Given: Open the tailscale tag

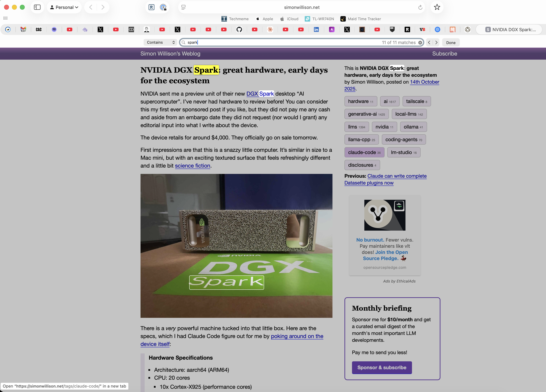Looking at the screenshot, I should tap(416, 101).
